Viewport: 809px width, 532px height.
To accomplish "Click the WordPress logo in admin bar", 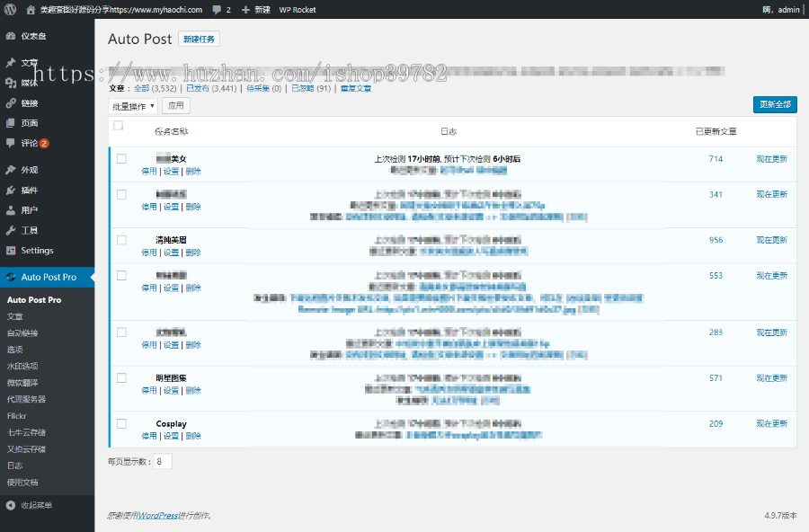I will (x=10, y=9).
